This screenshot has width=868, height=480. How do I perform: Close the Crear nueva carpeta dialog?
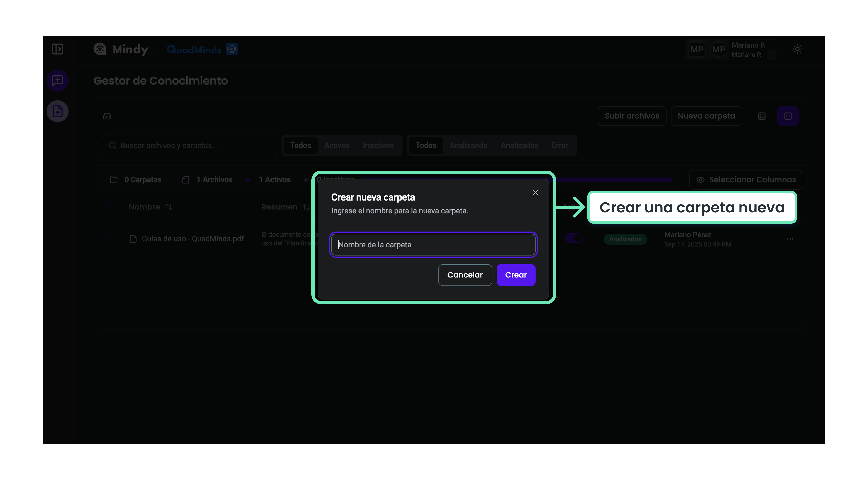(x=535, y=192)
